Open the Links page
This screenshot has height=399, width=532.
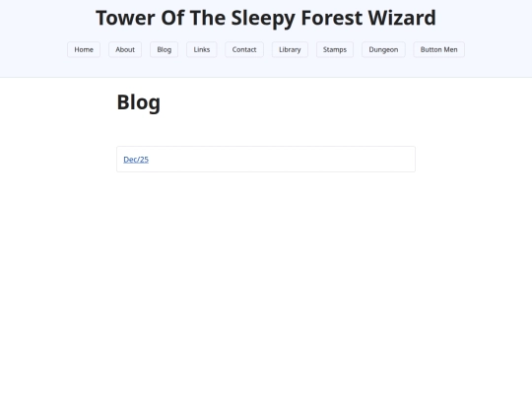coord(202,49)
